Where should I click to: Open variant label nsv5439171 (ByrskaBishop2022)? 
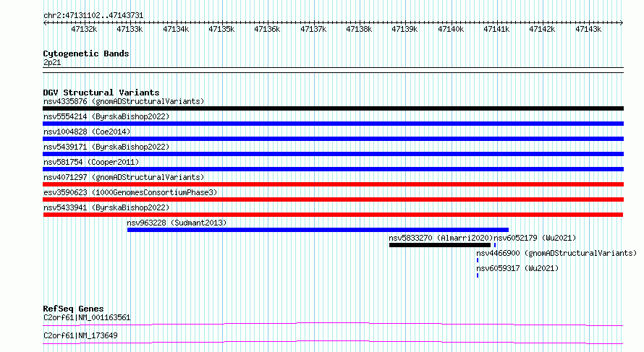pos(106,147)
